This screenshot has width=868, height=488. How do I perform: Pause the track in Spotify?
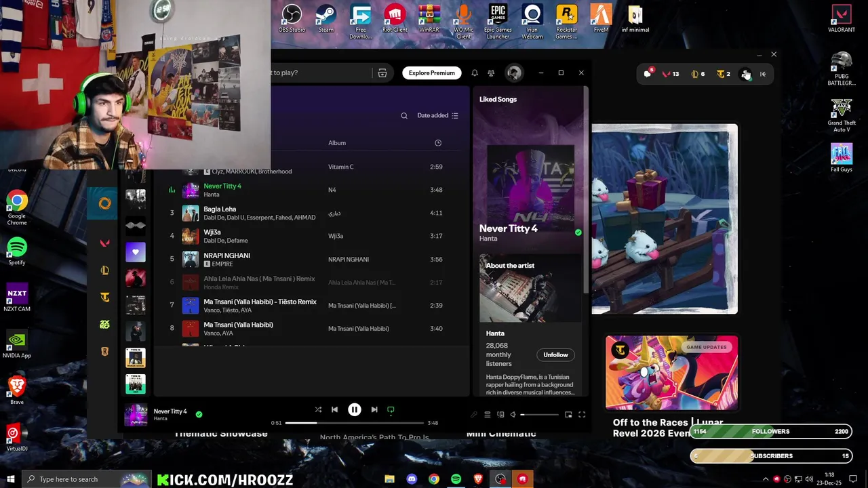click(x=354, y=409)
